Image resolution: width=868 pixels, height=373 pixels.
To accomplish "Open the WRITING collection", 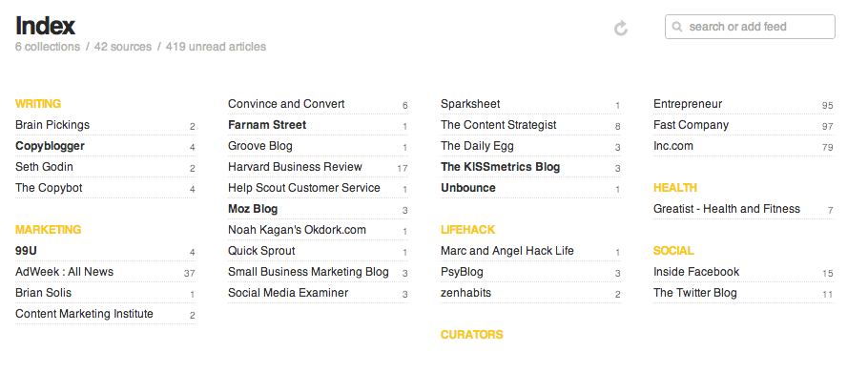I will pos(38,104).
